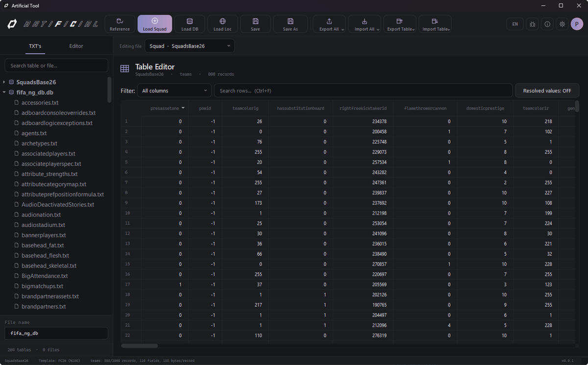Click the Import All button
This screenshot has width=588, height=365.
click(365, 24)
